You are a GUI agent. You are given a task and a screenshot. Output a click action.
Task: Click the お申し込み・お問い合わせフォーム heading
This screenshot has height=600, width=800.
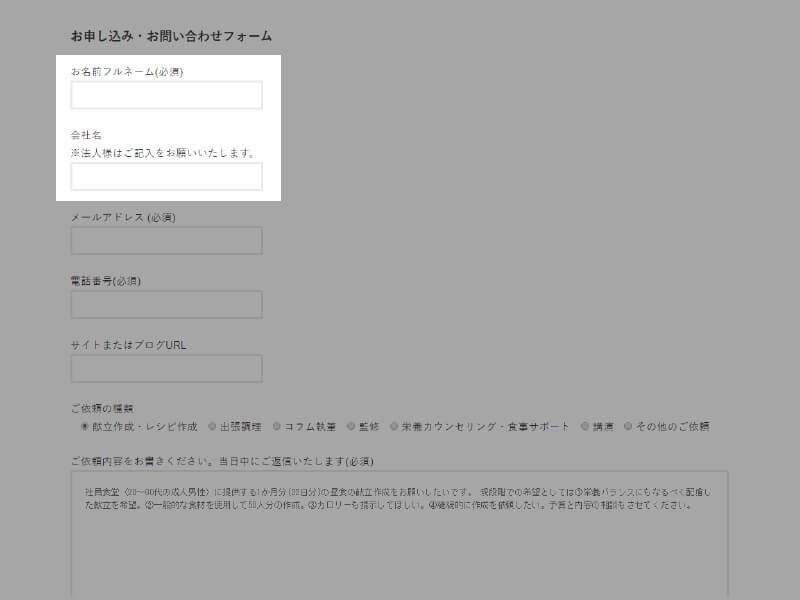(171, 36)
